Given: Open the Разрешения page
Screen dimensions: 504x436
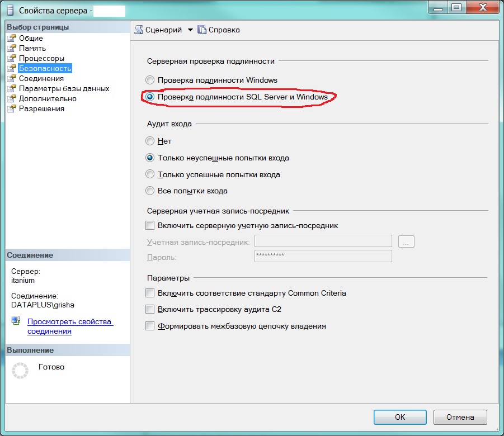Looking at the screenshot, I should coord(41,108).
